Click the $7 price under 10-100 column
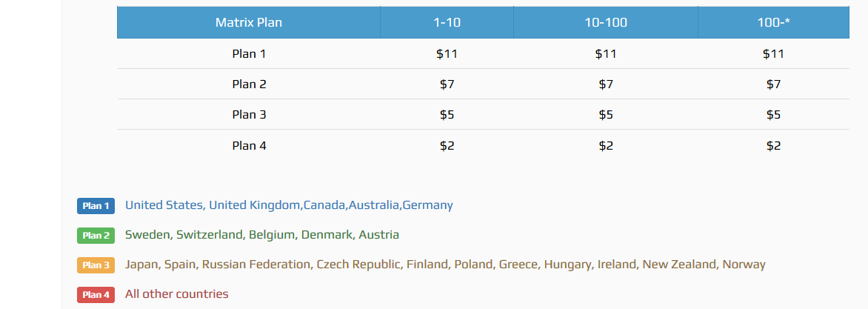 (605, 84)
